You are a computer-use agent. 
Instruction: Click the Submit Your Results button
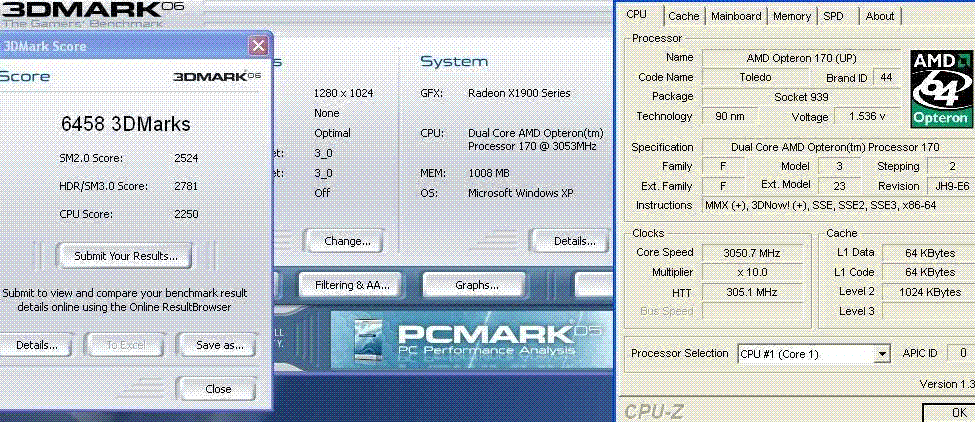[x=125, y=256]
